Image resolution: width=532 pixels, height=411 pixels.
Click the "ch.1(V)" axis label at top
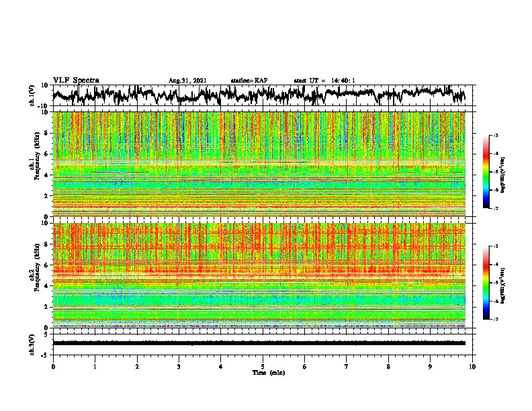[x=32, y=95]
